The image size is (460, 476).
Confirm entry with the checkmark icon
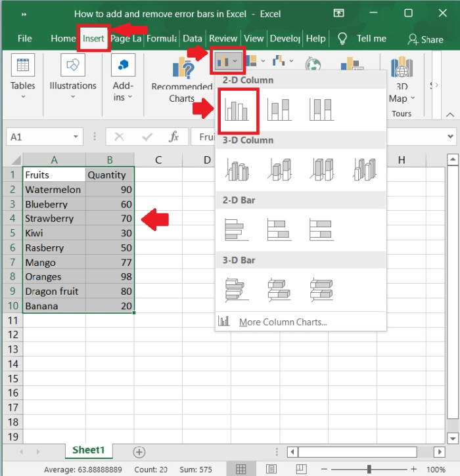pyautogui.click(x=147, y=137)
